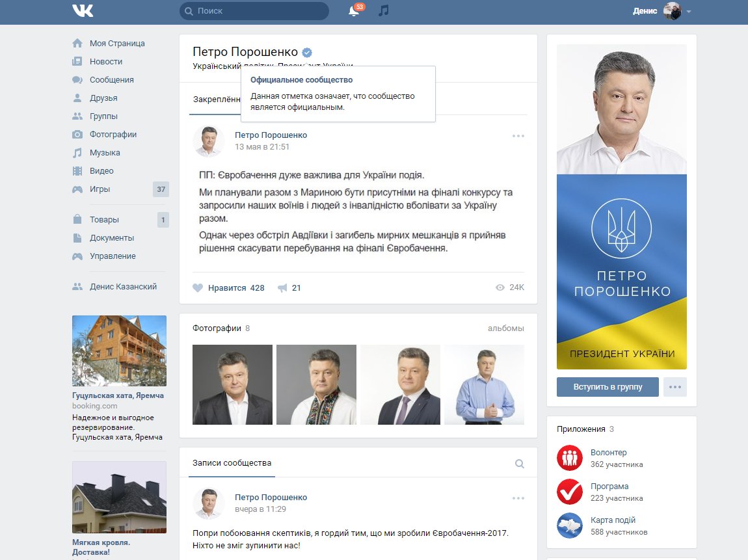Open the 13 мая в 21:51 timestamp
748x560 pixels.
click(x=262, y=147)
